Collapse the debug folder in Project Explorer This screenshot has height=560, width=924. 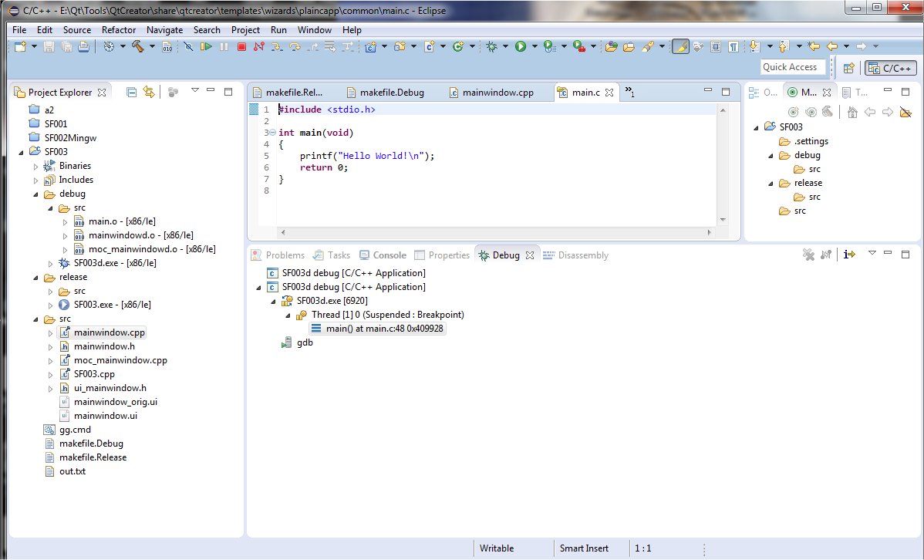tap(35, 194)
